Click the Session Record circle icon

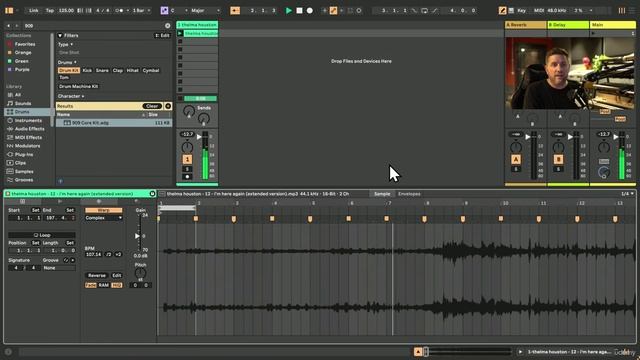tap(359, 10)
